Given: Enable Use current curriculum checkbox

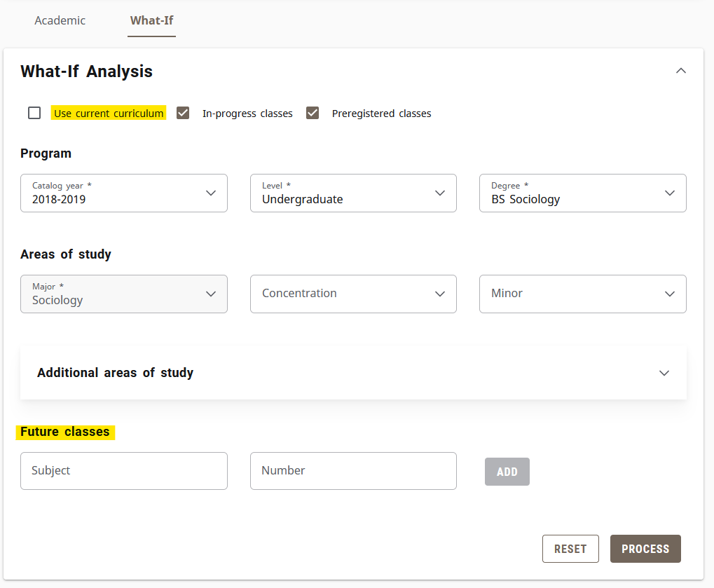Looking at the screenshot, I should coord(34,113).
